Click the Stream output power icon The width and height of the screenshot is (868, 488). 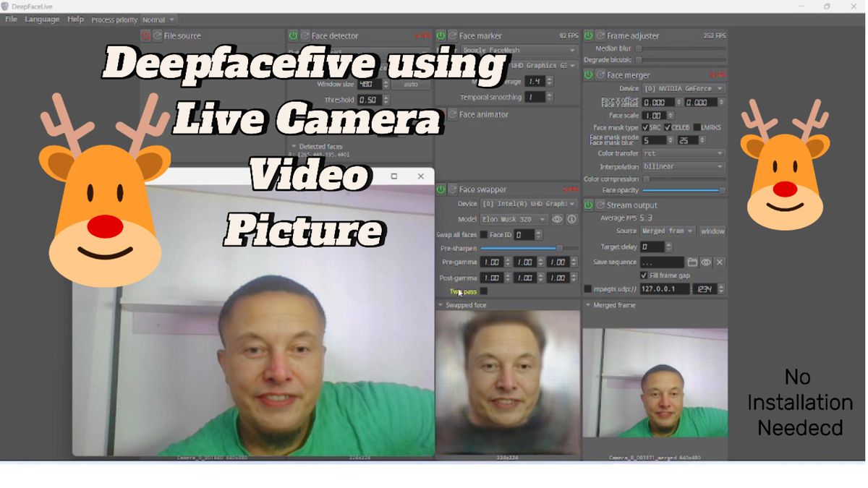tap(589, 205)
